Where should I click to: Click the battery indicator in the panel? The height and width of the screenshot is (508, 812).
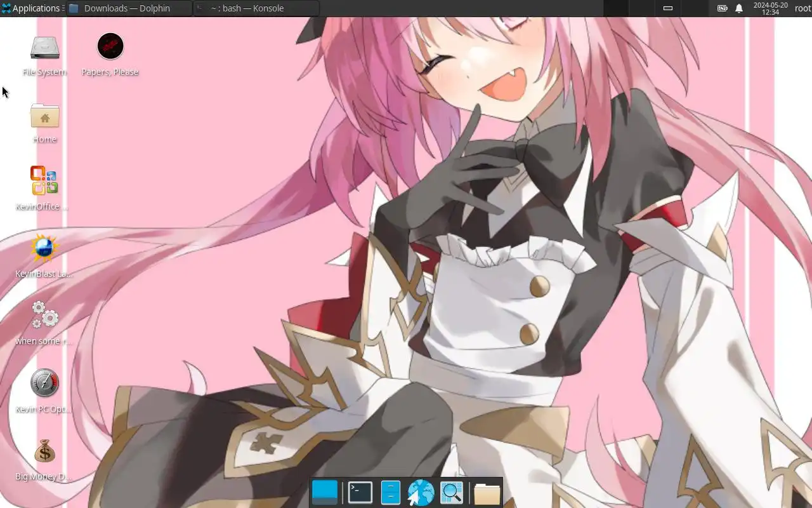point(723,8)
